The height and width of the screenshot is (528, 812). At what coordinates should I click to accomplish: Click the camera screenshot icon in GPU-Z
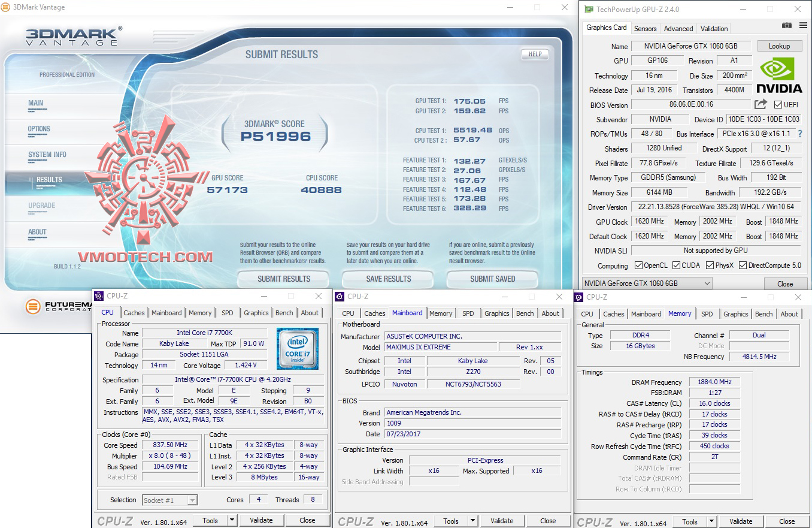(x=786, y=25)
